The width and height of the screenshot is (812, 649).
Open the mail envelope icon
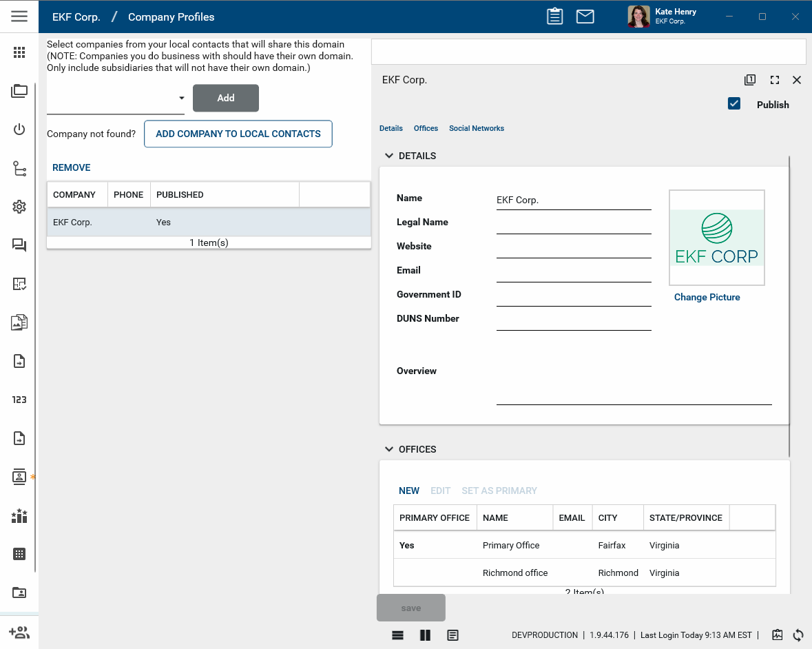pyautogui.click(x=585, y=17)
